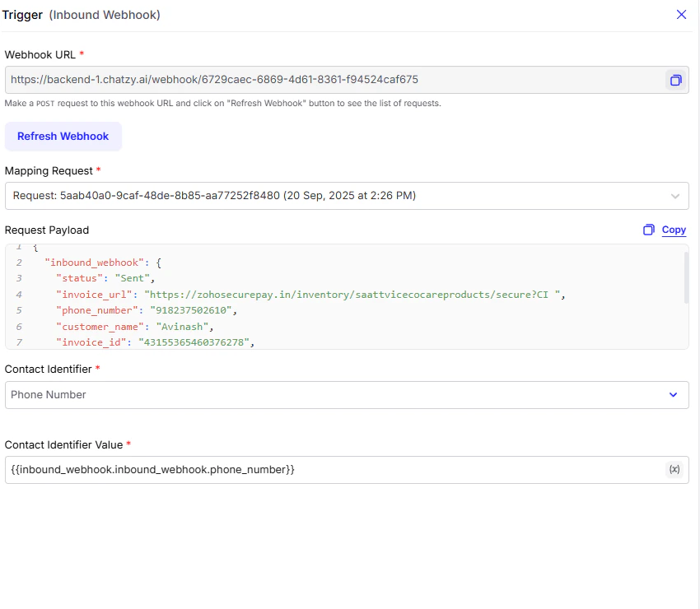
Task: Click the Copy link for request payload
Action: [674, 230]
